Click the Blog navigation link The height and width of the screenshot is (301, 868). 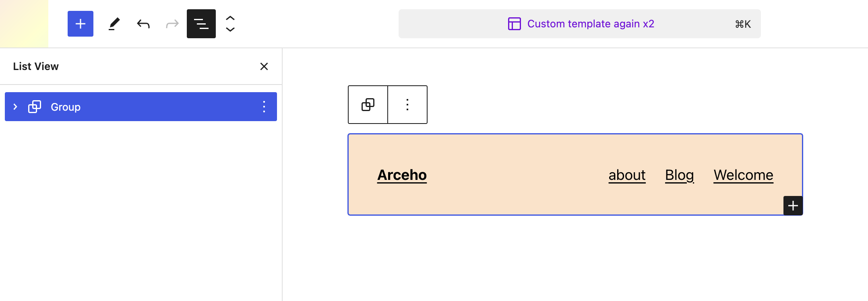click(x=679, y=175)
